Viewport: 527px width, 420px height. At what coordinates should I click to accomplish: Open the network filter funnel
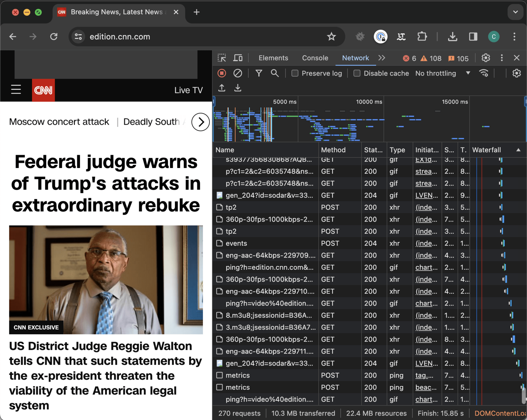tap(259, 73)
